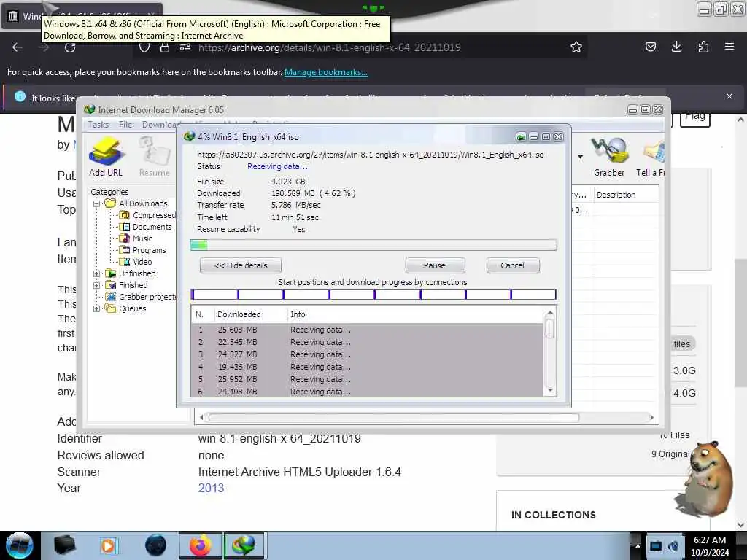This screenshot has height=560, width=747.
Task: Bookmark this page with the star
Action: tap(576, 47)
